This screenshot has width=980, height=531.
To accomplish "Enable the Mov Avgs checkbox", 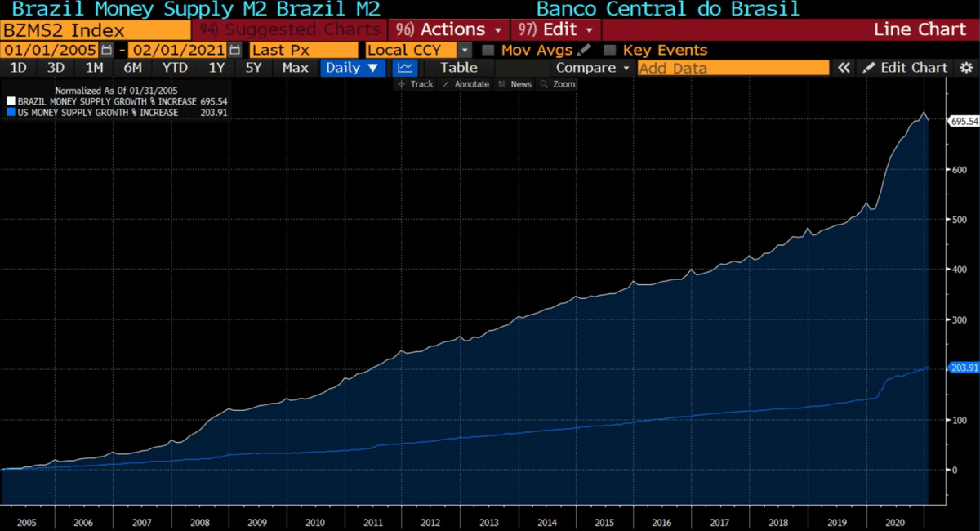I will click(x=488, y=50).
